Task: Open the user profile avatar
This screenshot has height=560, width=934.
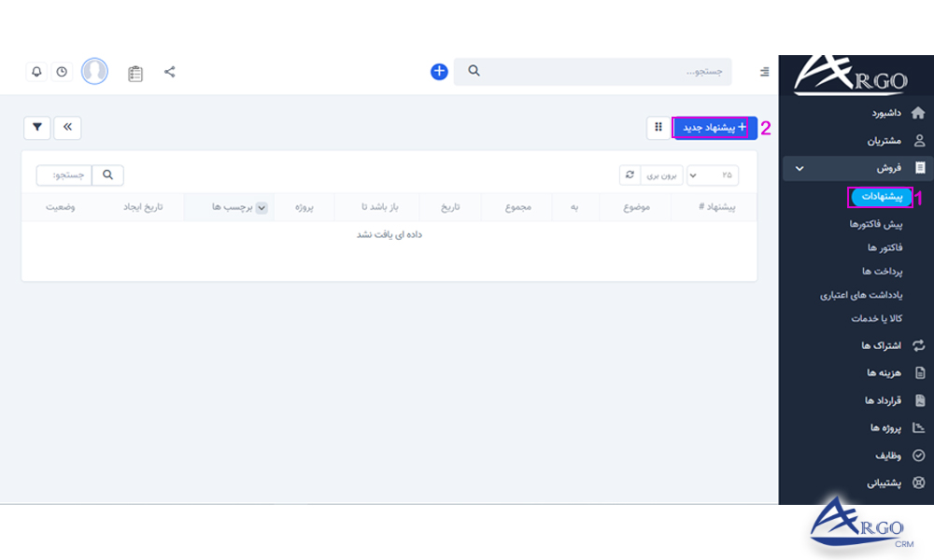Action: (94, 71)
